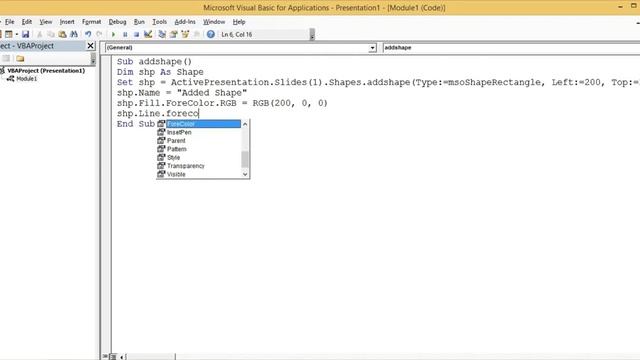Open the Help menu
Viewport: 640px width, 360px height.
pos(239,22)
